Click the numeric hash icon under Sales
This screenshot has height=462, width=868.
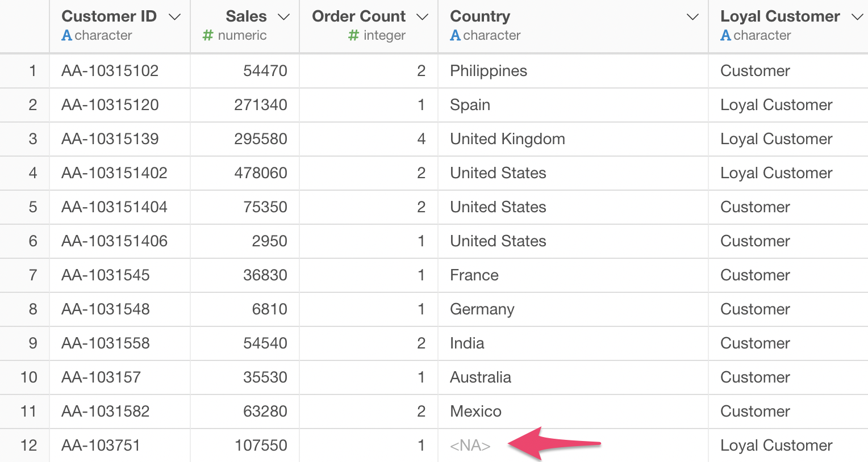tap(208, 35)
